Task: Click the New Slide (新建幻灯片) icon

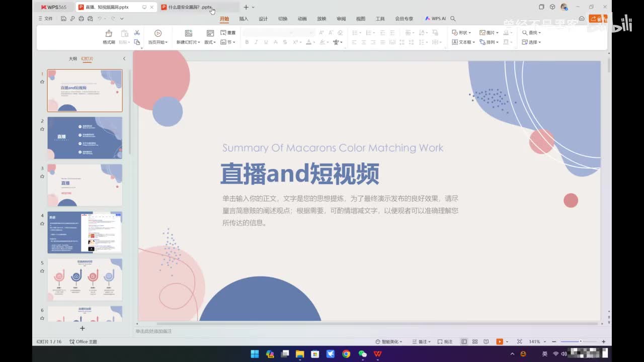Action: coord(189,33)
